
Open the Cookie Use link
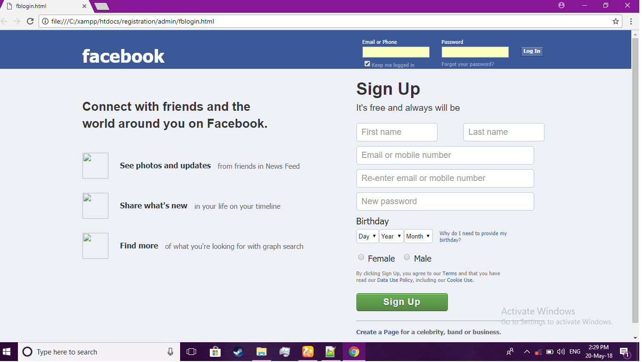(460, 280)
